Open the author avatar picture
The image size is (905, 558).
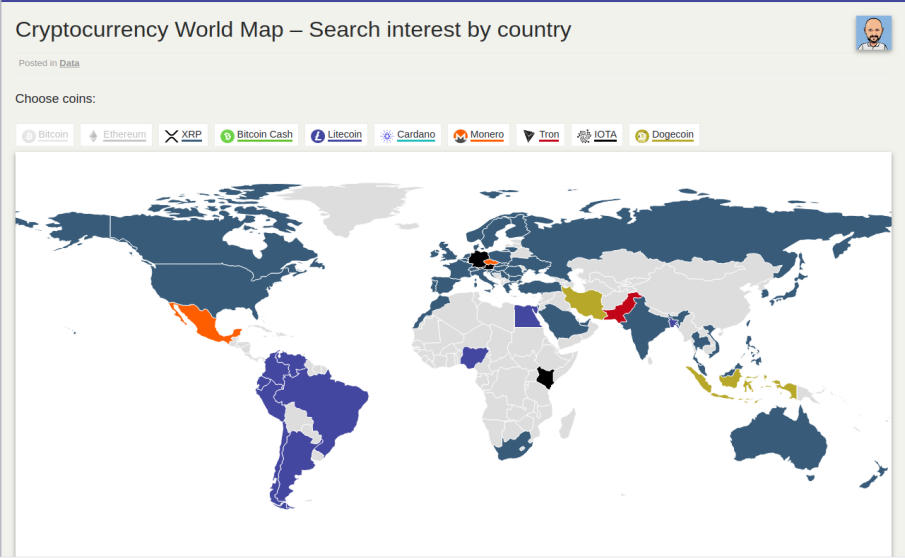(873, 33)
